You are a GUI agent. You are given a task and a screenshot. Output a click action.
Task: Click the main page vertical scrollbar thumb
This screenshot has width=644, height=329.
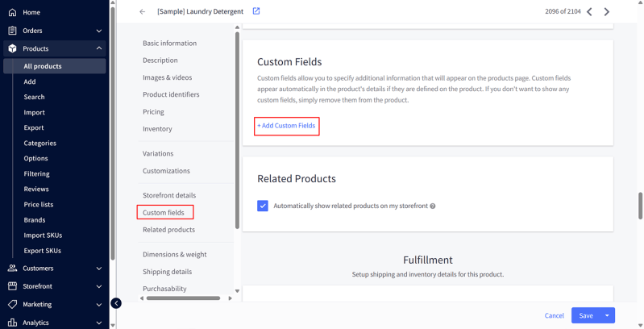point(641,206)
